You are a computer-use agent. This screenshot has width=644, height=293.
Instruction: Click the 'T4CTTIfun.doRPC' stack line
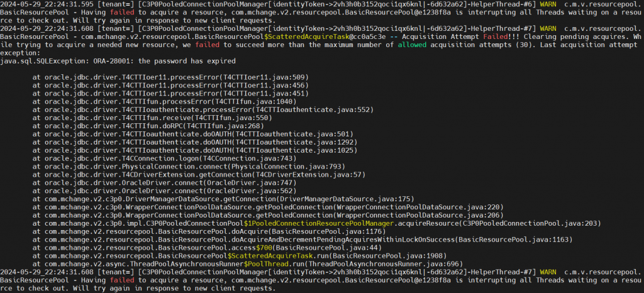point(148,126)
